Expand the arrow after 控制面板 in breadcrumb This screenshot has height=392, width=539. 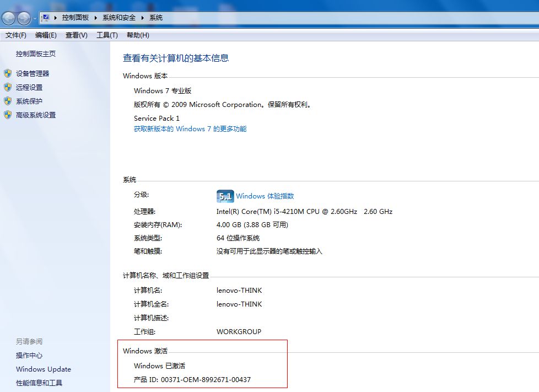(95, 18)
